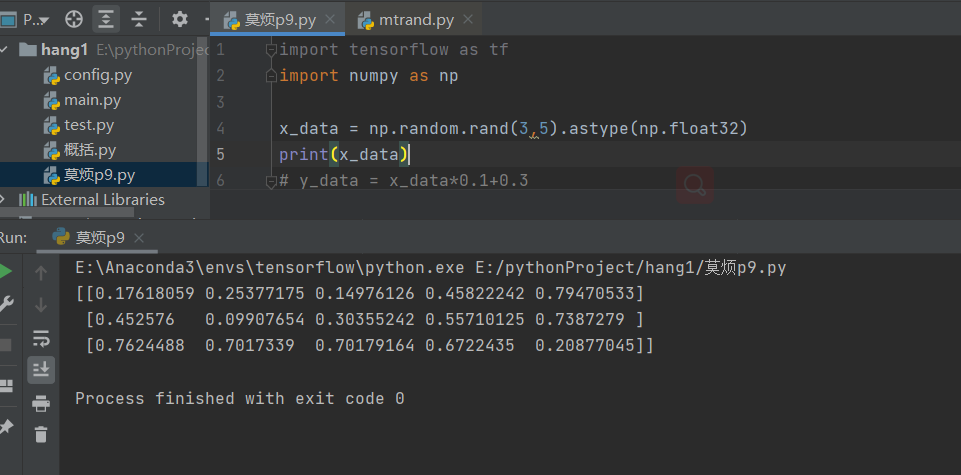Image resolution: width=961 pixels, height=475 pixels.
Task: Open Project panel settings gear
Action: coord(180,19)
